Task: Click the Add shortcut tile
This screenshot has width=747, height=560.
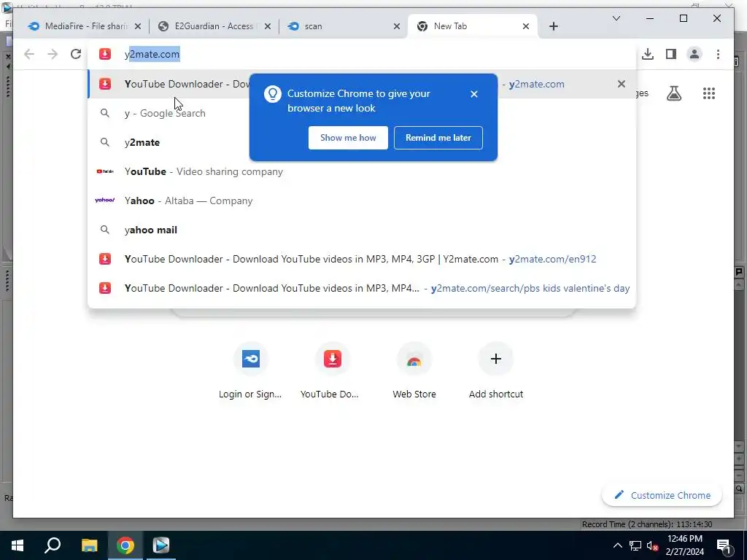Action: 495,370
